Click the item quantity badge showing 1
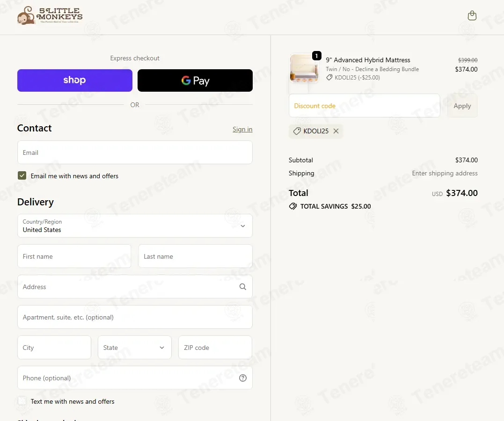 click(x=317, y=56)
